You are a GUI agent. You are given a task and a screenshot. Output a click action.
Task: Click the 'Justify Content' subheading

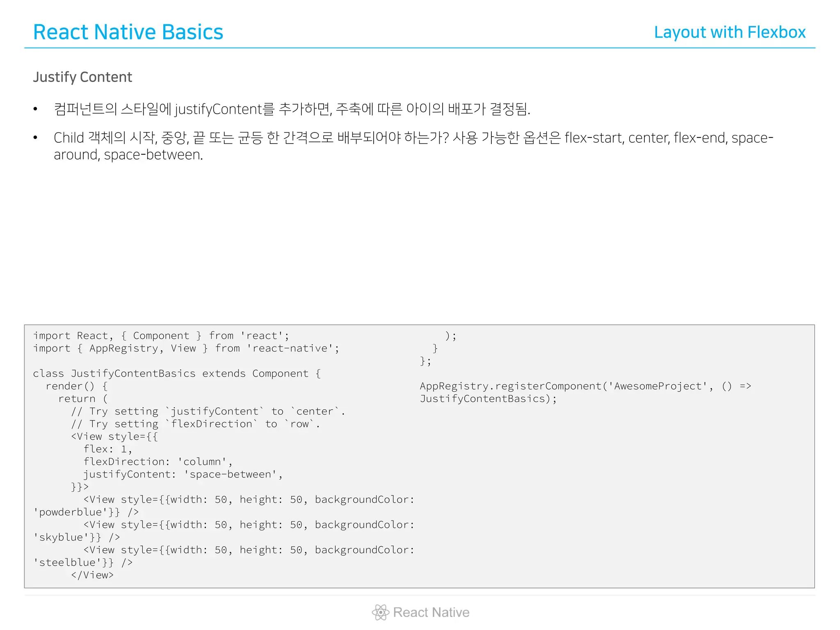tap(82, 77)
